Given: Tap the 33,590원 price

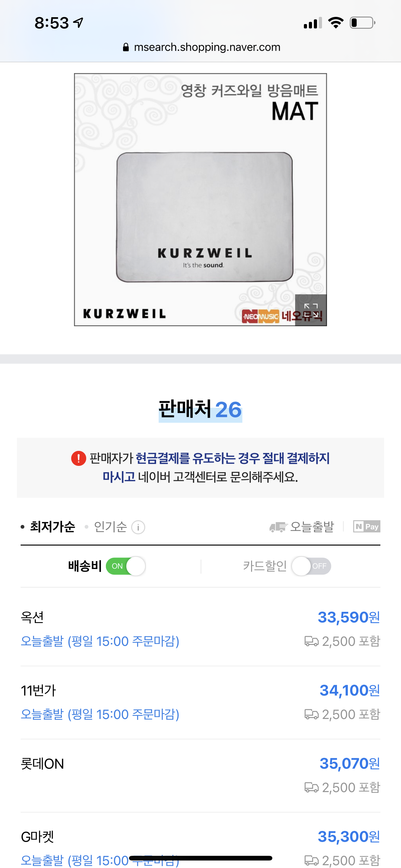Looking at the screenshot, I should (349, 617).
